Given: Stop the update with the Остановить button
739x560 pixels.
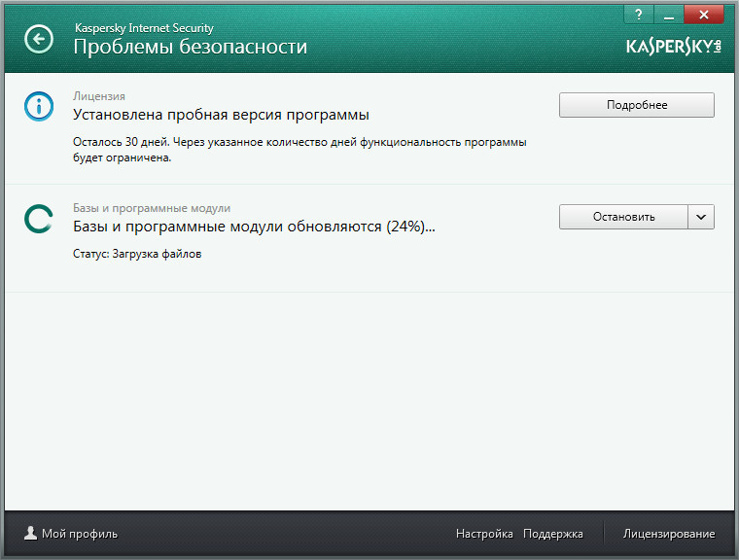Looking at the screenshot, I should [623, 217].
